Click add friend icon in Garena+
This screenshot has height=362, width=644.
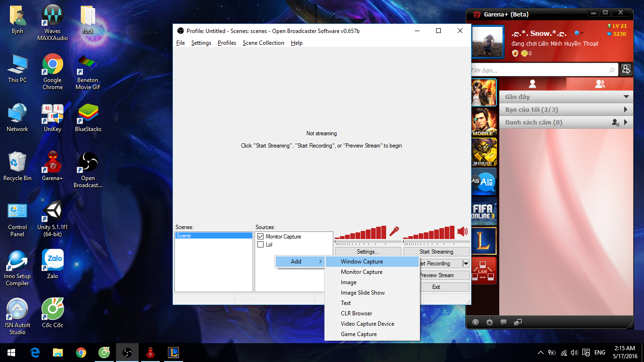click(x=626, y=69)
